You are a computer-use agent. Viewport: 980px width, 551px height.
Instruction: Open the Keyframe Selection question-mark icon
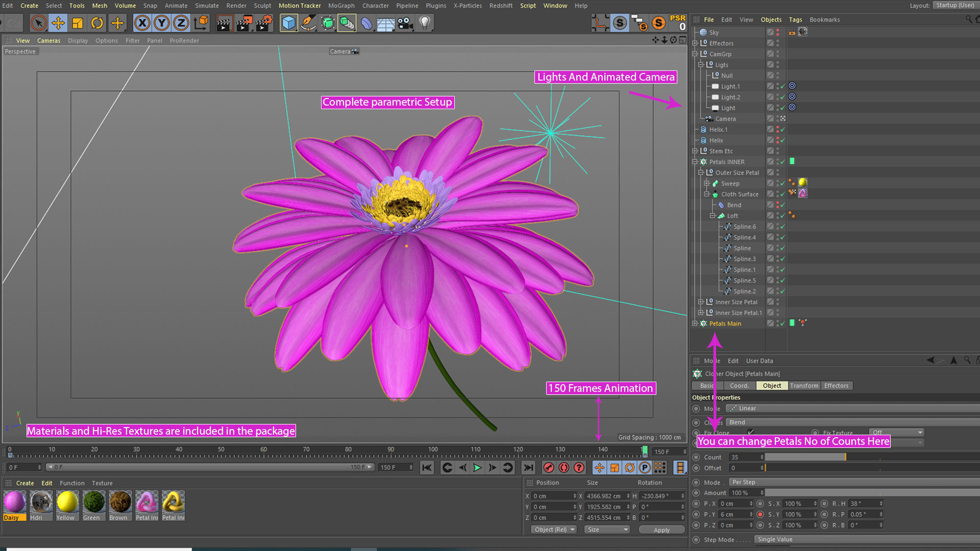[579, 467]
